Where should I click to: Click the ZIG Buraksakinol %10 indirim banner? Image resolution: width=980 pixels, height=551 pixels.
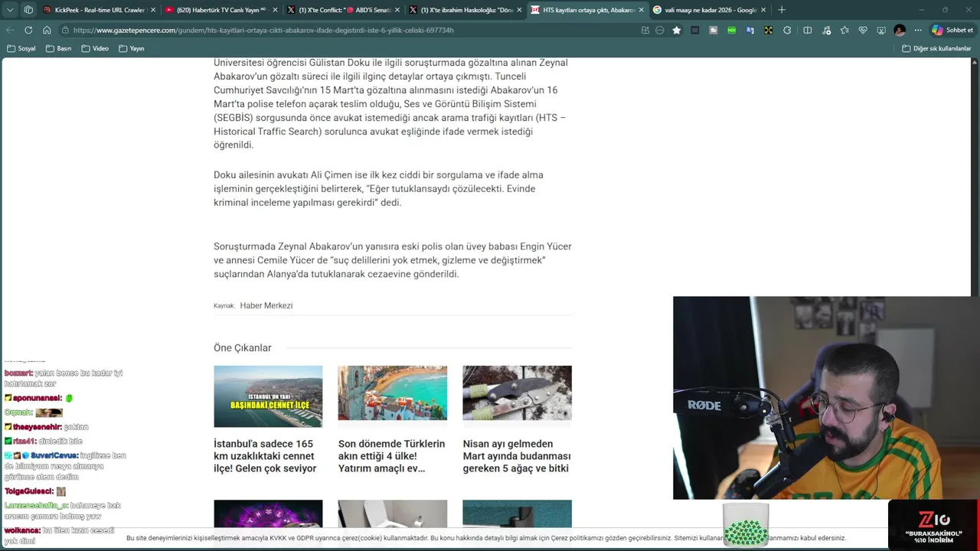point(933,524)
